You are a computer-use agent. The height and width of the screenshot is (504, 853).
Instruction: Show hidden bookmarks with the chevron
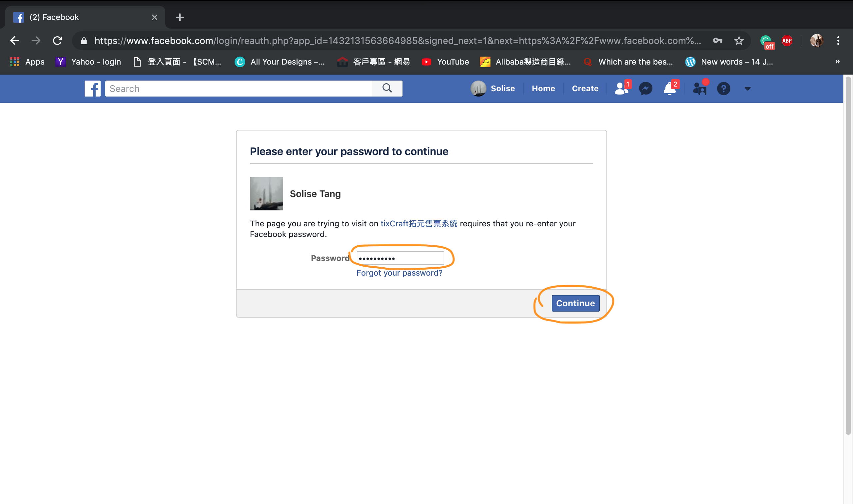click(837, 62)
